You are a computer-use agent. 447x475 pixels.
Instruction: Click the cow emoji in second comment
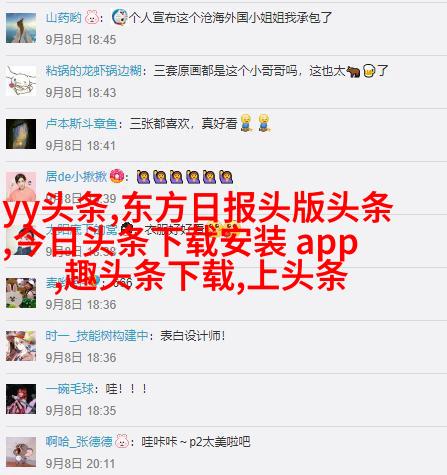pyautogui.click(x=353, y=71)
